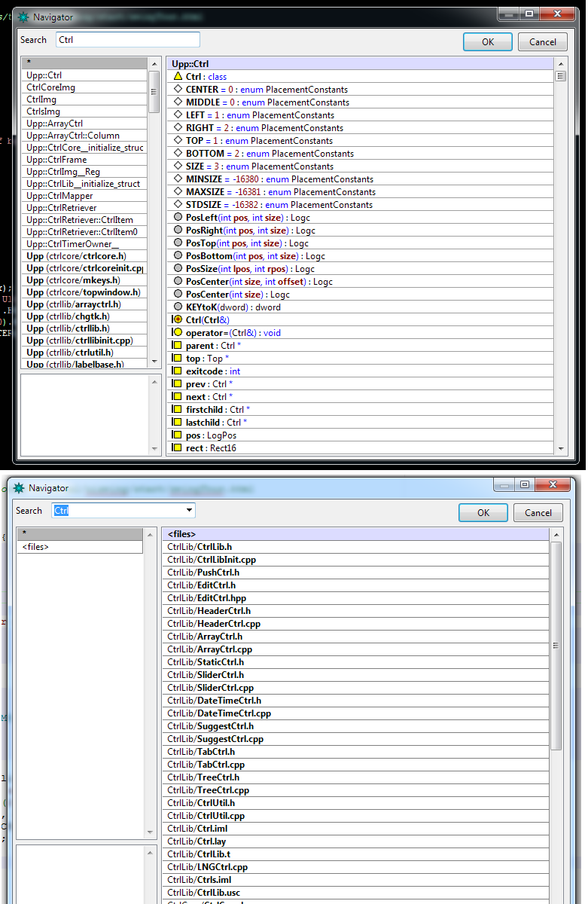The image size is (588, 904).
Task: Click the yellow square icon beside rect : Rect16
Action: pos(178,448)
